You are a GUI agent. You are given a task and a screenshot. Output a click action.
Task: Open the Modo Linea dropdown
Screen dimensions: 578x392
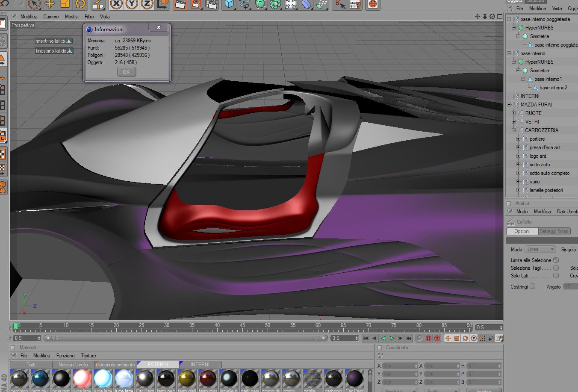540,249
